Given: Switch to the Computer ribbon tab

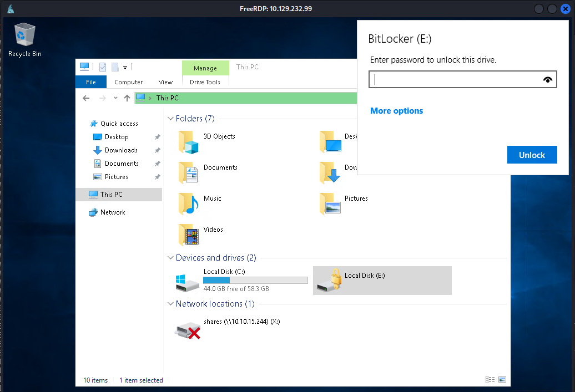Looking at the screenshot, I should pyautogui.click(x=128, y=82).
